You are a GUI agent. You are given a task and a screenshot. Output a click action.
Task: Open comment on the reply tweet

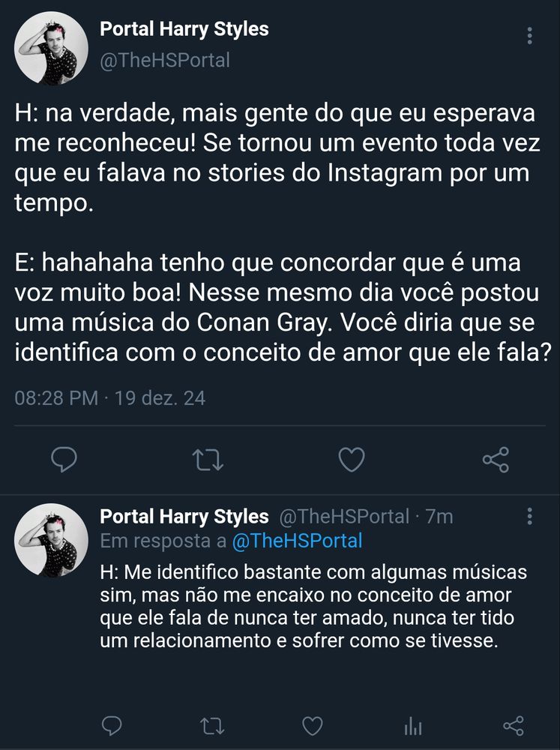112,726
